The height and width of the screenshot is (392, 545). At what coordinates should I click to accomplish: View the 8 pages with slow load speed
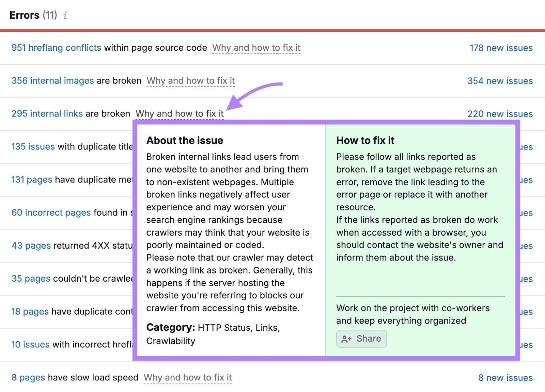[28, 377]
